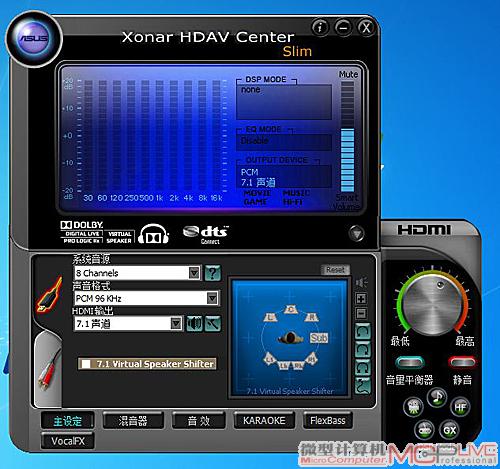Click the clockwise rotate speakers button
Viewport: 500px width, 469px height.
pos(363,349)
